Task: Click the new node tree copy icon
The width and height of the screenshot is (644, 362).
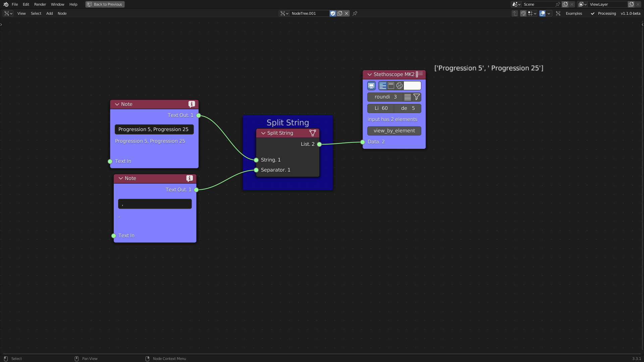Action: [340, 13]
